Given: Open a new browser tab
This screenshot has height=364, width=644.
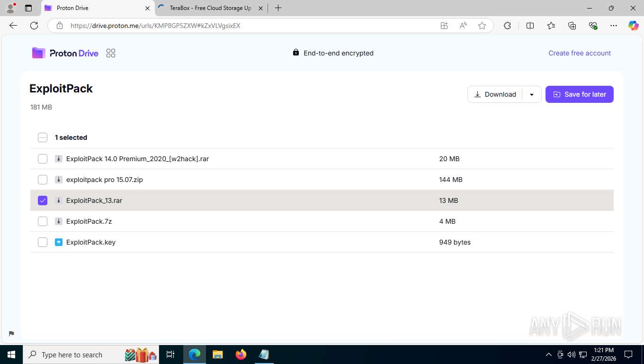Looking at the screenshot, I should [278, 8].
